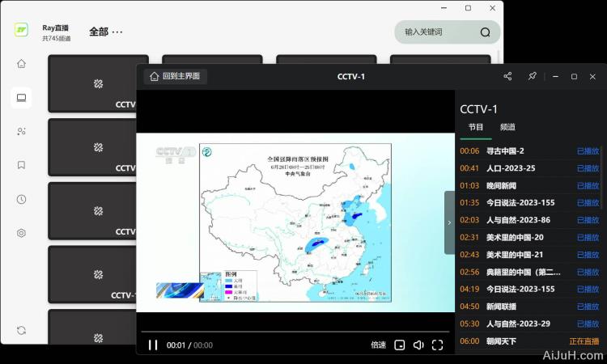Select 晚间新闻 program in the list
The image size is (607, 364).
pyautogui.click(x=507, y=185)
